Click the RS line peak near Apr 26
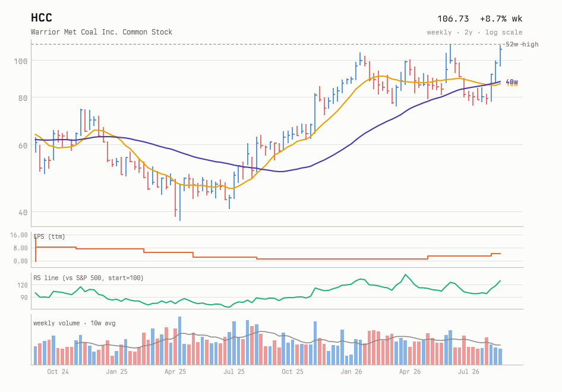Screen dimensions: 562x392 pyautogui.click(x=405, y=275)
